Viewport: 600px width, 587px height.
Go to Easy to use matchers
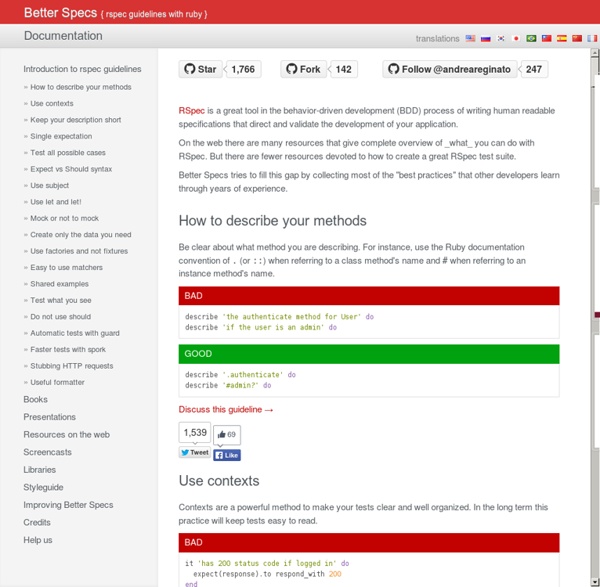[67, 267]
